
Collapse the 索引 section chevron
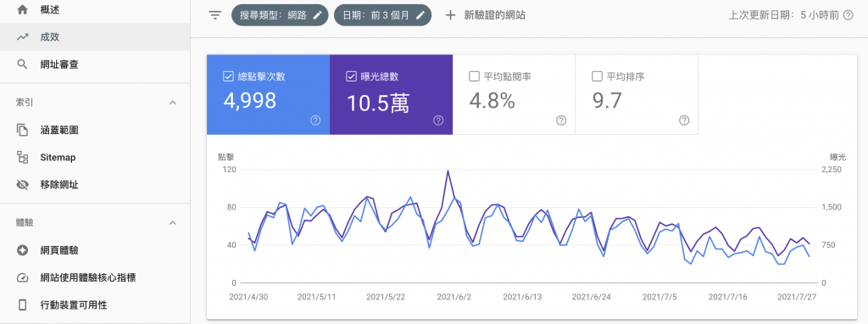point(173,103)
